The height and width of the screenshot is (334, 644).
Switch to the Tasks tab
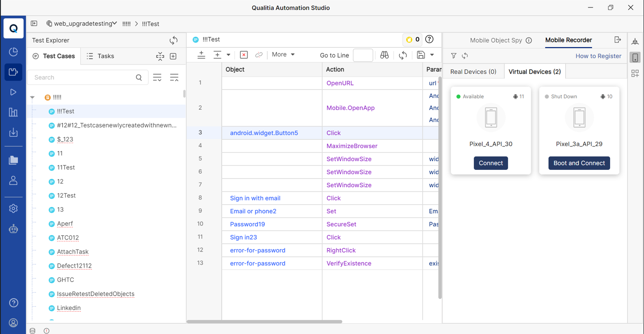100,56
